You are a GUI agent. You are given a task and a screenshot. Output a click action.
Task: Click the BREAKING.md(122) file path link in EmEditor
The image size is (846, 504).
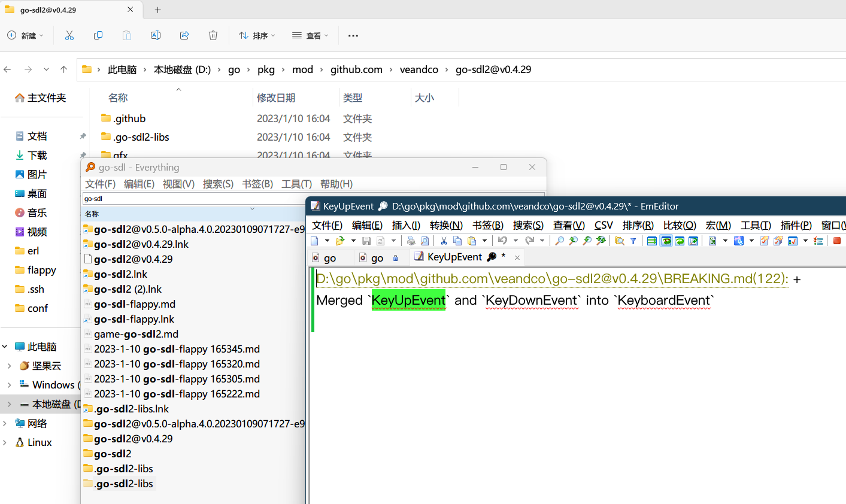(x=552, y=279)
